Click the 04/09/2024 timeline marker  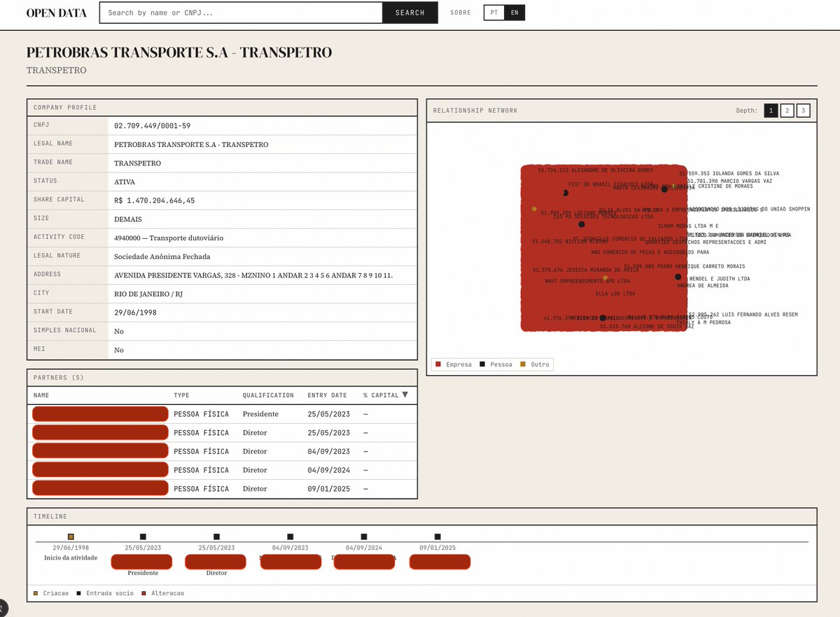click(364, 536)
